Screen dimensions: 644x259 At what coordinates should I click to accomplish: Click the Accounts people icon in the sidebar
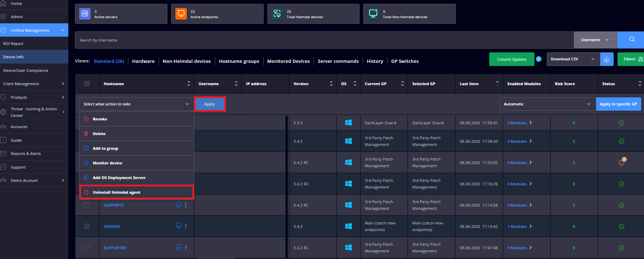(3, 127)
